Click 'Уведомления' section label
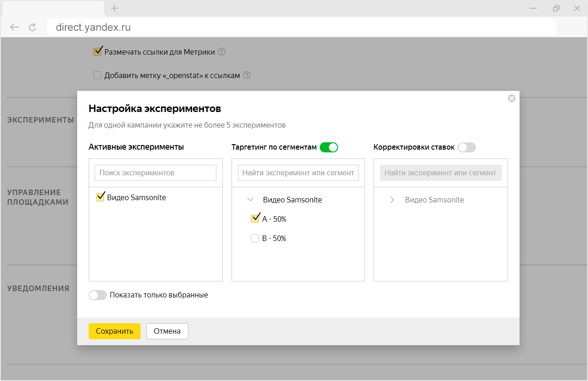Screen dimensions: 588x381 (x=38, y=288)
